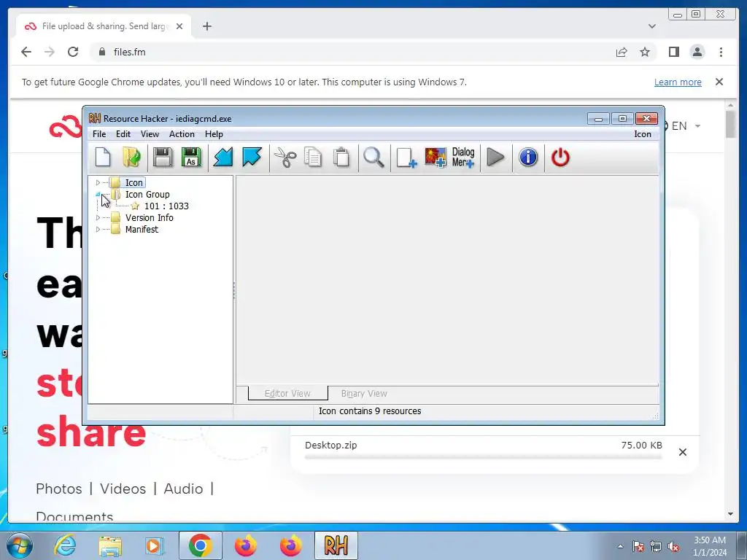
Task: Click the first blue arrow toolbar icon
Action: [x=223, y=157]
